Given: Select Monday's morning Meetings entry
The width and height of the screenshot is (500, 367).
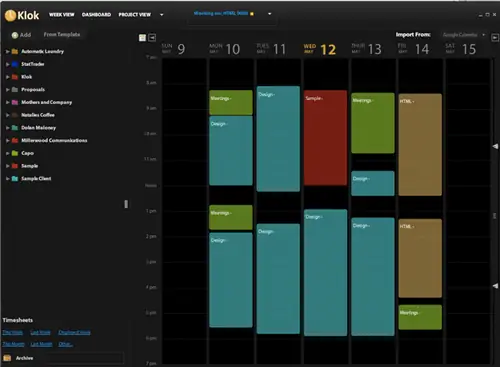Looking at the screenshot, I should click(x=231, y=102).
